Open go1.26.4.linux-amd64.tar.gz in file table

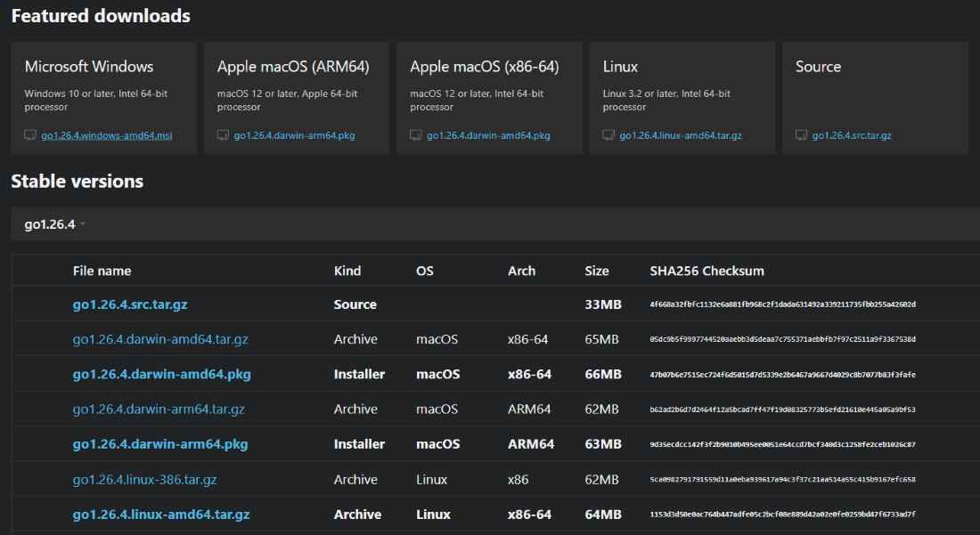161,515
